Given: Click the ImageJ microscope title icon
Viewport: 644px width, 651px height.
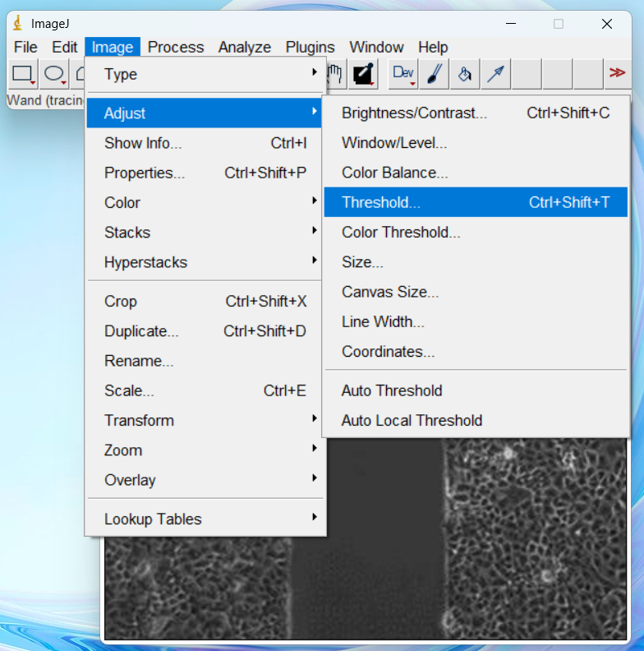Looking at the screenshot, I should coord(17,23).
